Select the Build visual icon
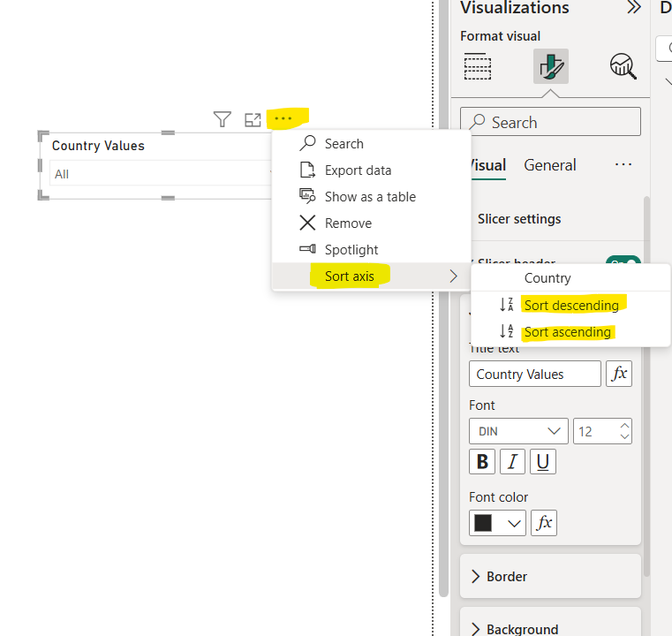 [x=478, y=67]
